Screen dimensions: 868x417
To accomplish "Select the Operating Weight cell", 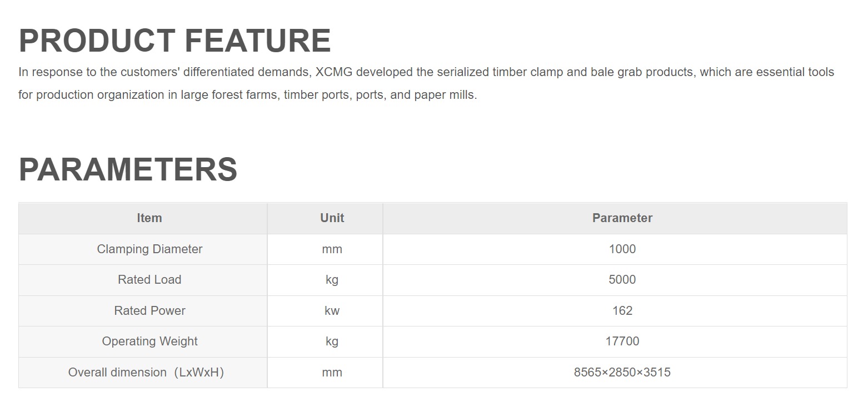I will (x=149, y=341).
